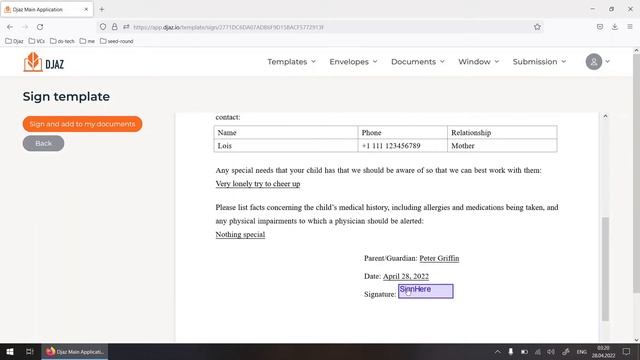Click the padlock site info icon

(115, 27)
